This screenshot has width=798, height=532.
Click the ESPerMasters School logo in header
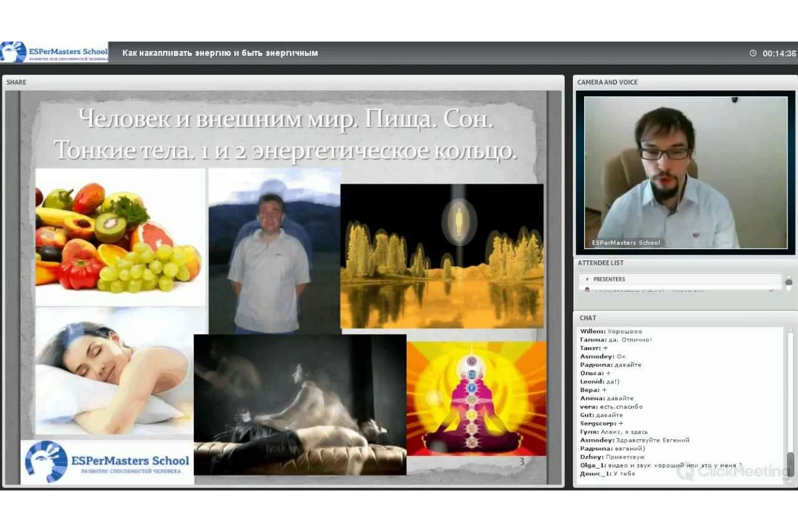tap(54, 52)
